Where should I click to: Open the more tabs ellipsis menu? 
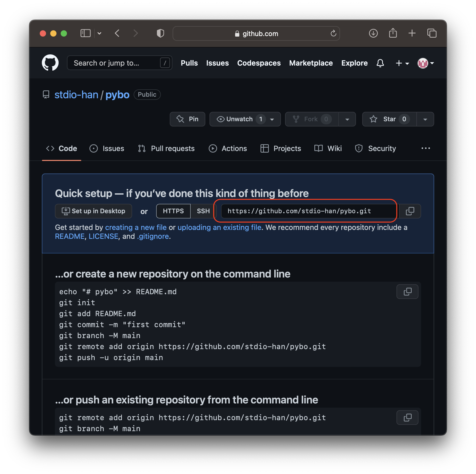pyautogui.click(x=426, y=148)
